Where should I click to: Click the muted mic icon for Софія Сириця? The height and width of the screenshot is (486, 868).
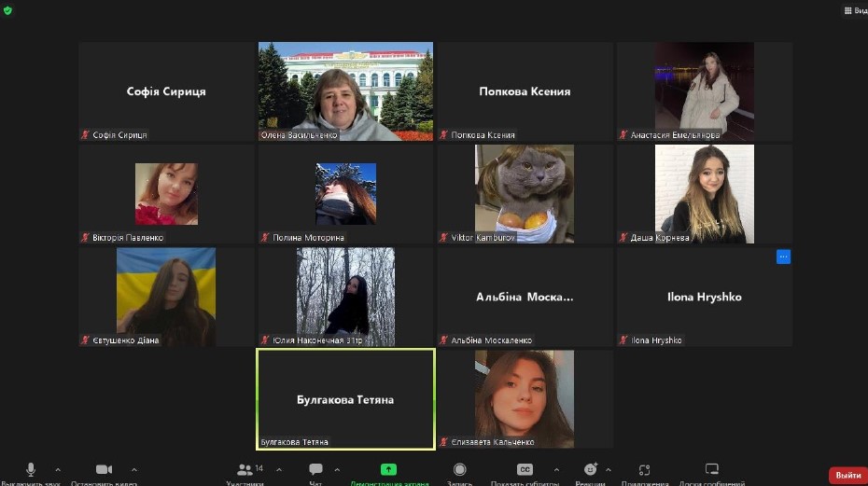tap(85, 134)
